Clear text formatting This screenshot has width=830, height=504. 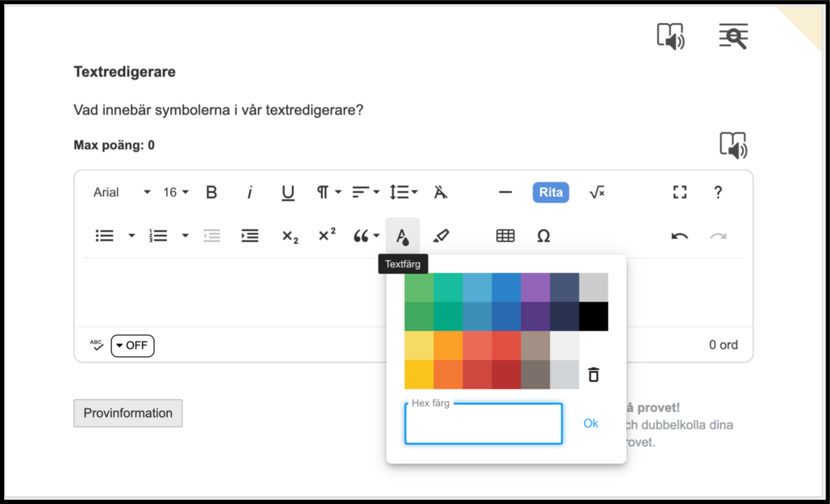click(440, 192)
